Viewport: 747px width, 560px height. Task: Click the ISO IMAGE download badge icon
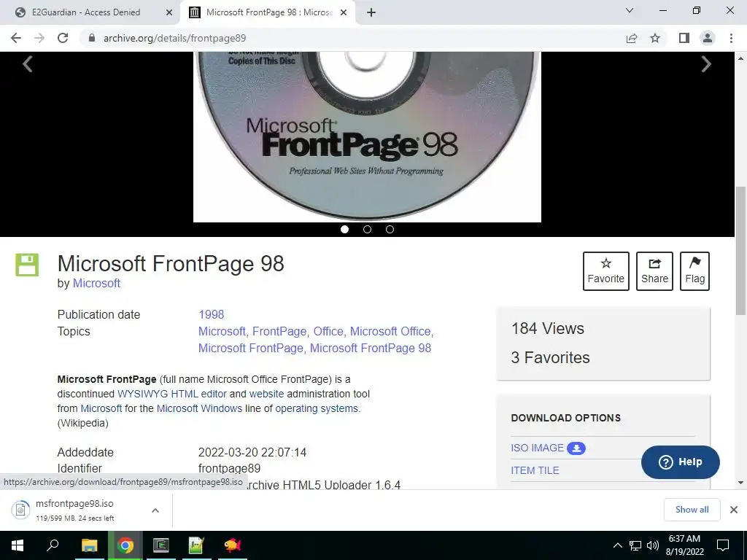(576, 448)
